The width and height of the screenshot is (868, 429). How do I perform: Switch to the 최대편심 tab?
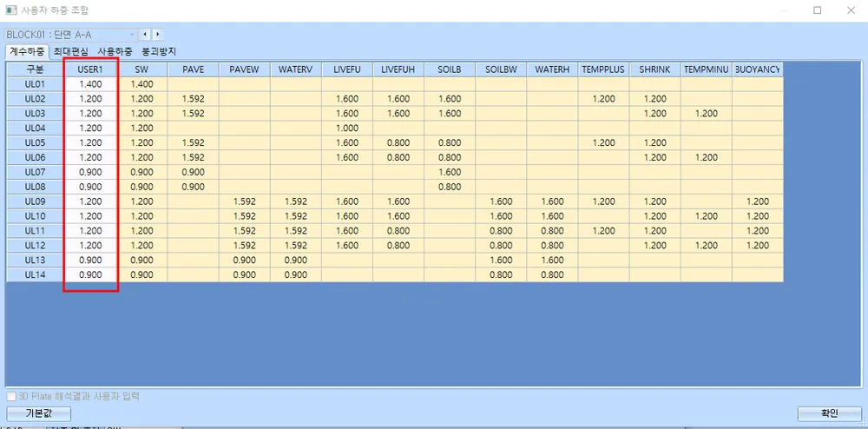[70, 51]
